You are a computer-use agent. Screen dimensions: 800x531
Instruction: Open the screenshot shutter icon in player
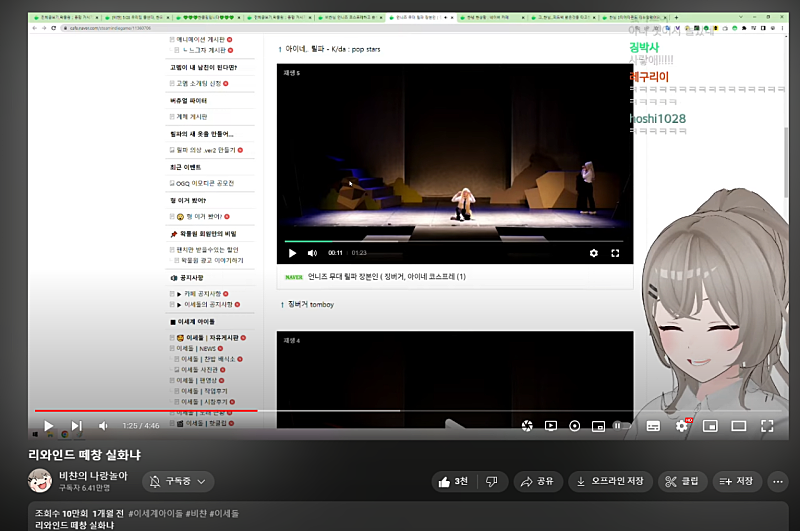(527, 425)
